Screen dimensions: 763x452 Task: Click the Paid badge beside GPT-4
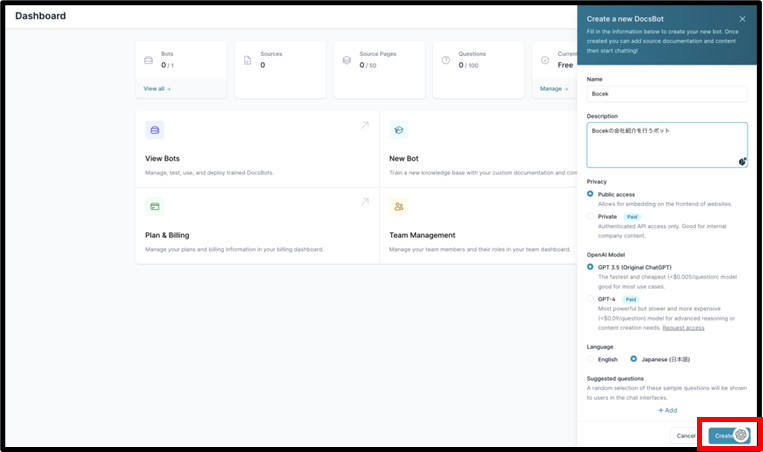pos(631,299)
